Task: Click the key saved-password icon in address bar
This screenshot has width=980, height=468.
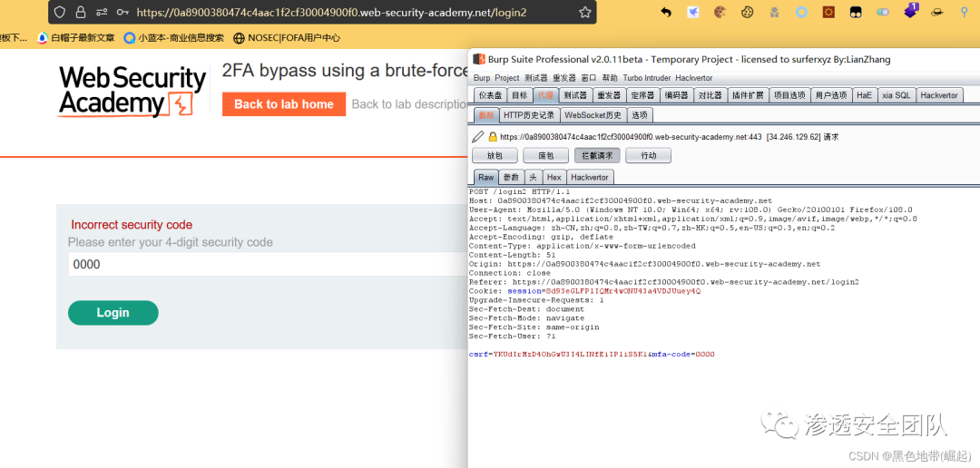Action: pyautogui.click(x=122, y=12)
